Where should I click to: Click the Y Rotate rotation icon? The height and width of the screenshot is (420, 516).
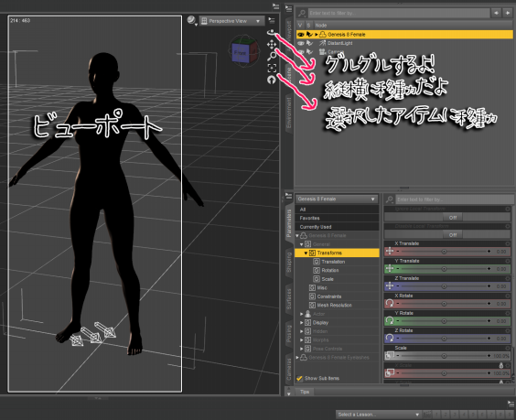[390, 320]
